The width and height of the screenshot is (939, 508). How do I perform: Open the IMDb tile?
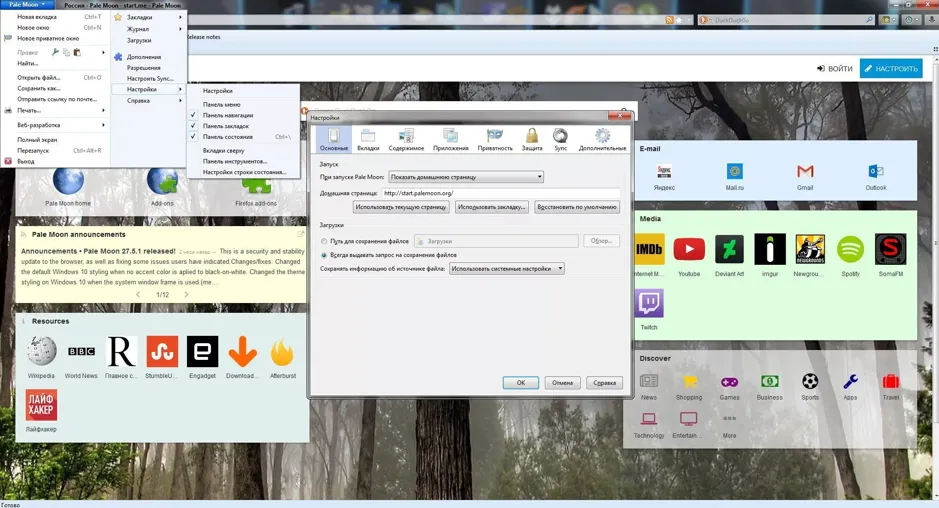tap(649, 249)
